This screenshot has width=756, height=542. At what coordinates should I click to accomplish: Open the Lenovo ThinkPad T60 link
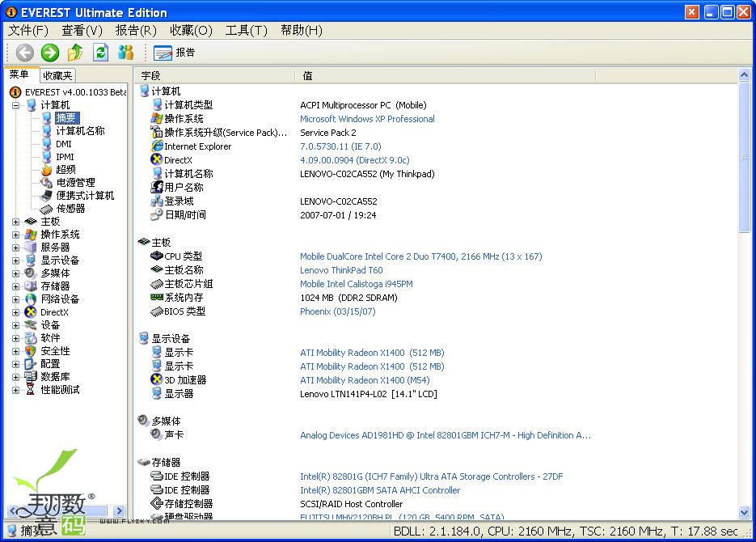(341, 270)
